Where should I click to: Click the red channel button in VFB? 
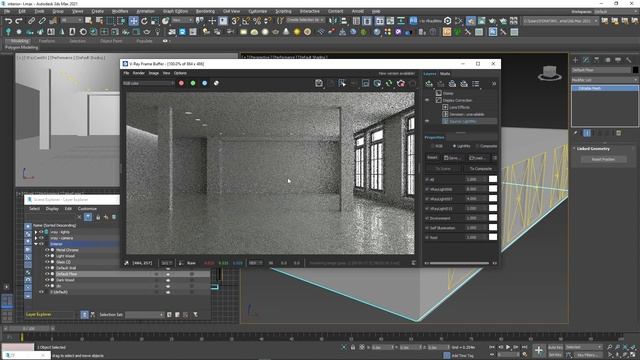(x=181, y=83)
